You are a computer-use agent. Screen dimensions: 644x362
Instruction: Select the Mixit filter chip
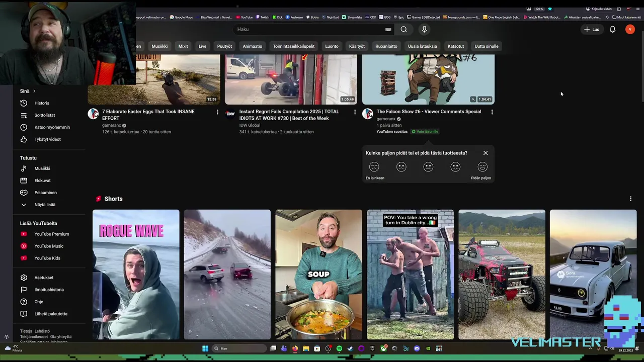click(x=183, y=46)
